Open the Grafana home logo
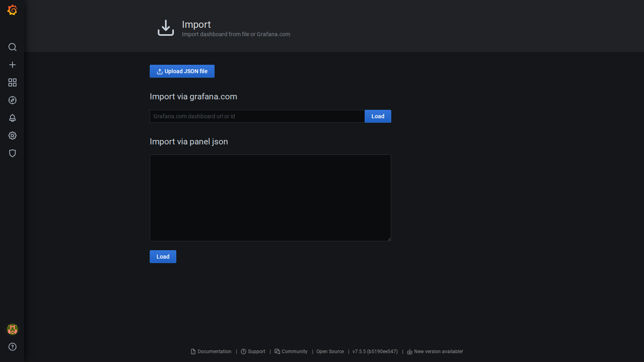This screenshot has width=644, height=362. click(x=12, y=10)
